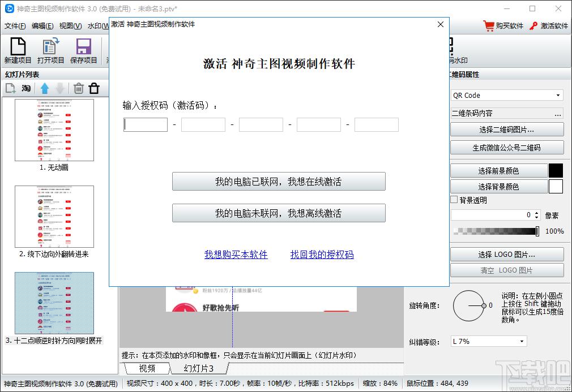Open the File (文件) menu
The image size is (572, 392).
point(15,26)
